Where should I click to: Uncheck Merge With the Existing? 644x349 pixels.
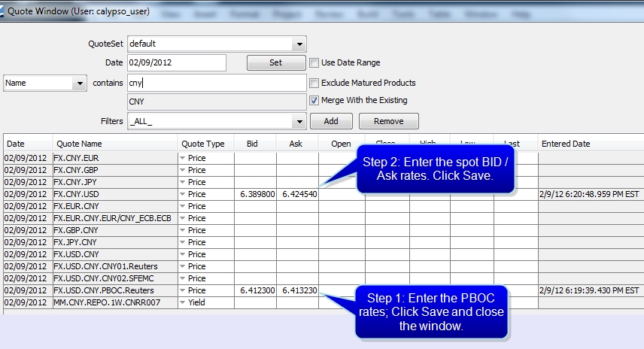314,100
